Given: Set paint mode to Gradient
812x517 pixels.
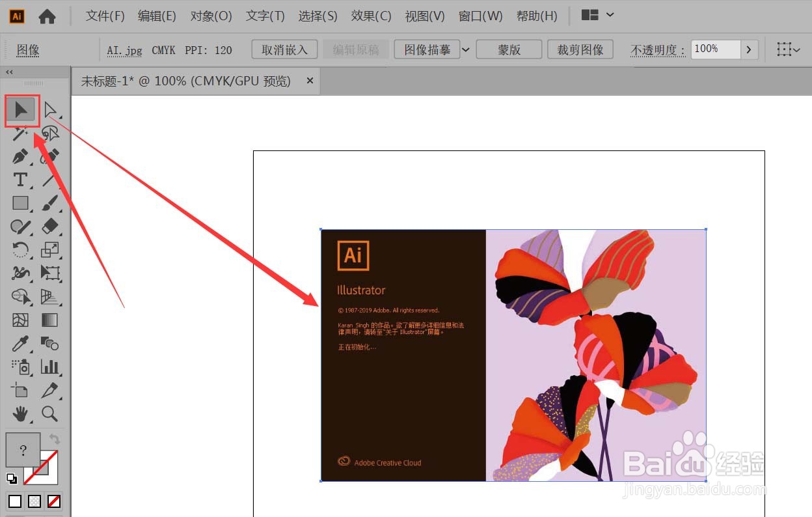Looking at the screenshot, I should [34, 501].
